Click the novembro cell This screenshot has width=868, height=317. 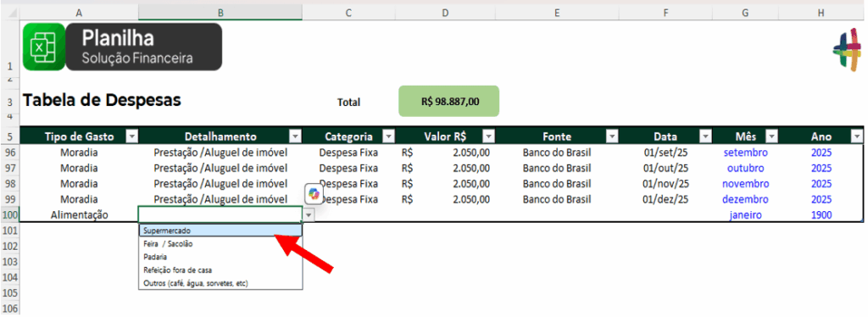click(x=745, y=184)
